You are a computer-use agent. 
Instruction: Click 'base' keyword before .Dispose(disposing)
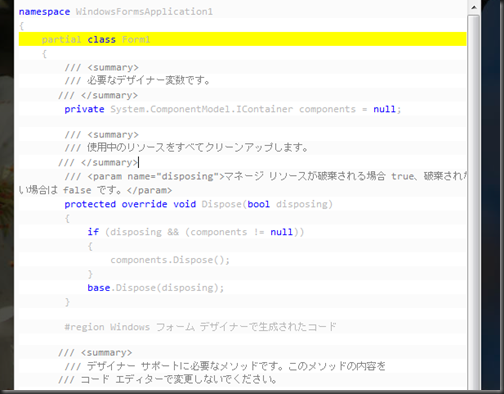point(99,288)
